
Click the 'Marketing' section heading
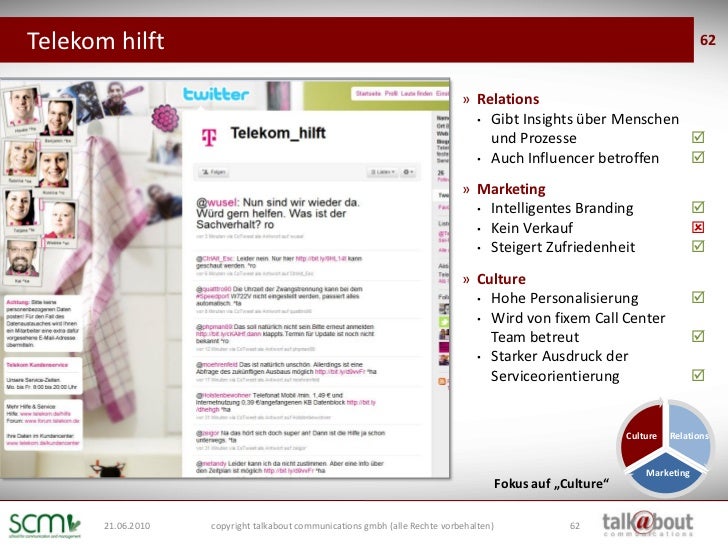511,189
